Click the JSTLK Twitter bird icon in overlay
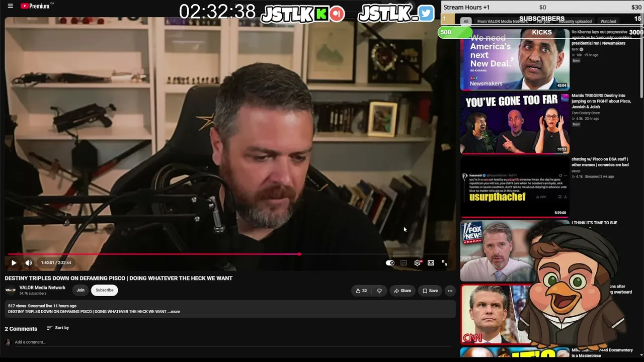 point(426,14)
